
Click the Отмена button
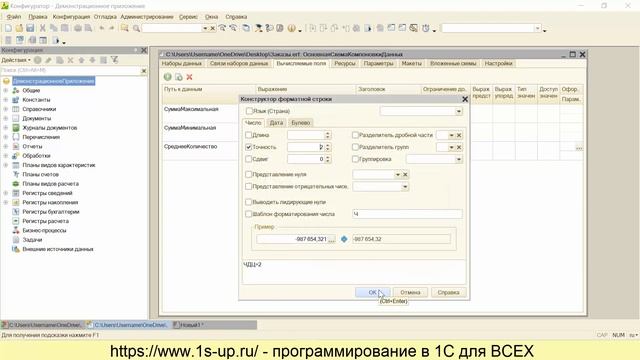click(x=410, y=292)
